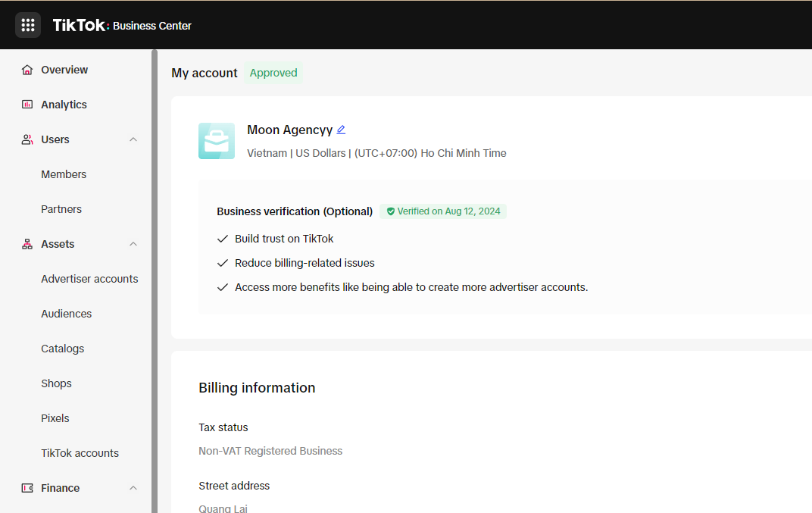812x513 pixels.
Task: Click checkmark beside Reduce billing-related issues
Action: coord(223,263)
